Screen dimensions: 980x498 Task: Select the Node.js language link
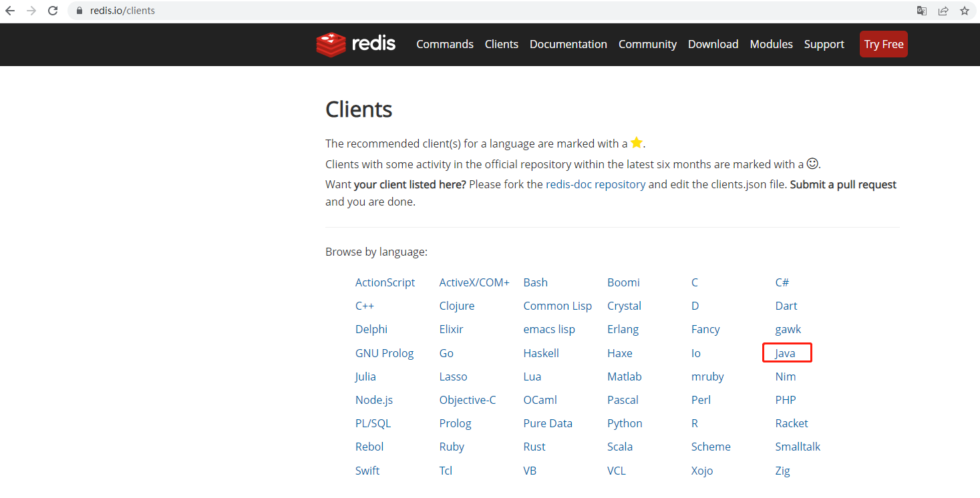(x=374, y=400)
